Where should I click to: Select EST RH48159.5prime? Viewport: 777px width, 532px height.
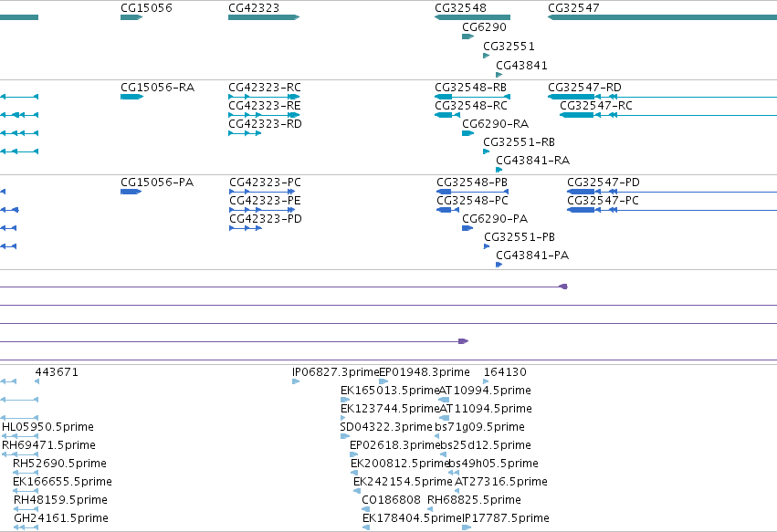60,500
